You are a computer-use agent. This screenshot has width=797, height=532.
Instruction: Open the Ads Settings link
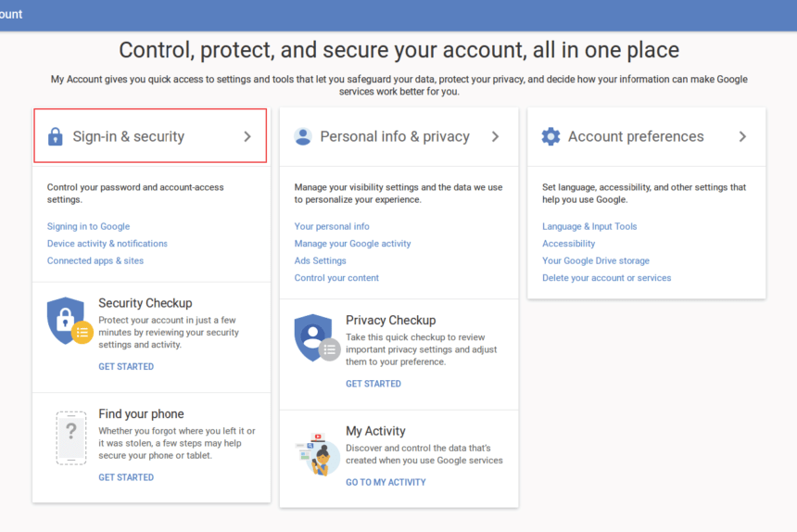[320, 260]
